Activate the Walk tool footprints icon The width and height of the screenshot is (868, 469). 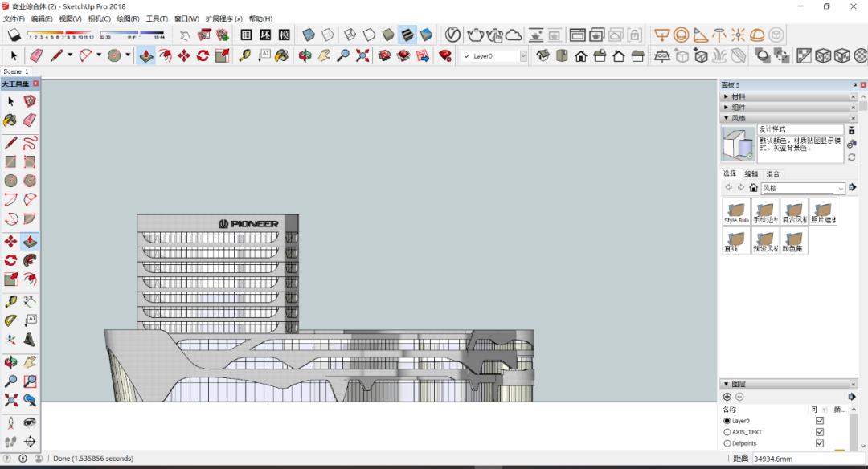pos(10,442)
